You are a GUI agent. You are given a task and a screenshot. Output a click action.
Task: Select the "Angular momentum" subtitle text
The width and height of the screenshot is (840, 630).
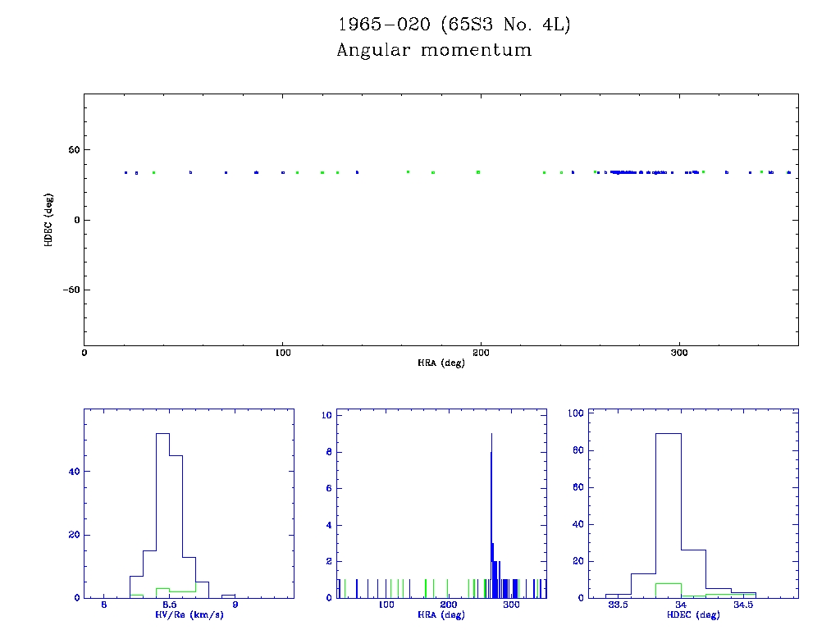coord(434,51)
